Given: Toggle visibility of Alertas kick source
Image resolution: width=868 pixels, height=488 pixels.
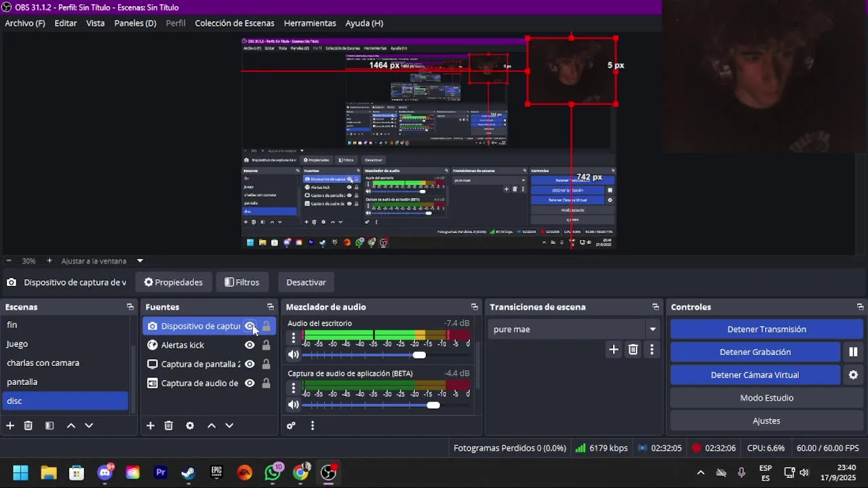Looking at the screenshot, I should [250, 345].
